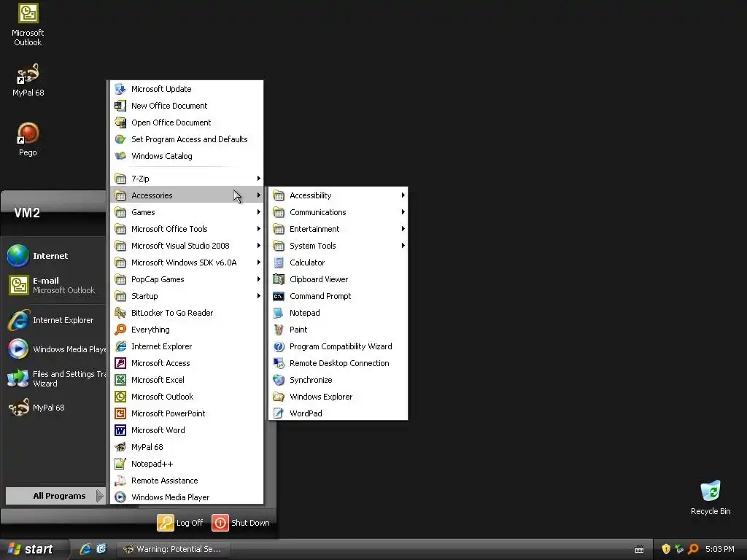Open Microsoft Access from All Programs
This screenshot has width=747, height=560.
pyautogui.click(x=187, y=363)
